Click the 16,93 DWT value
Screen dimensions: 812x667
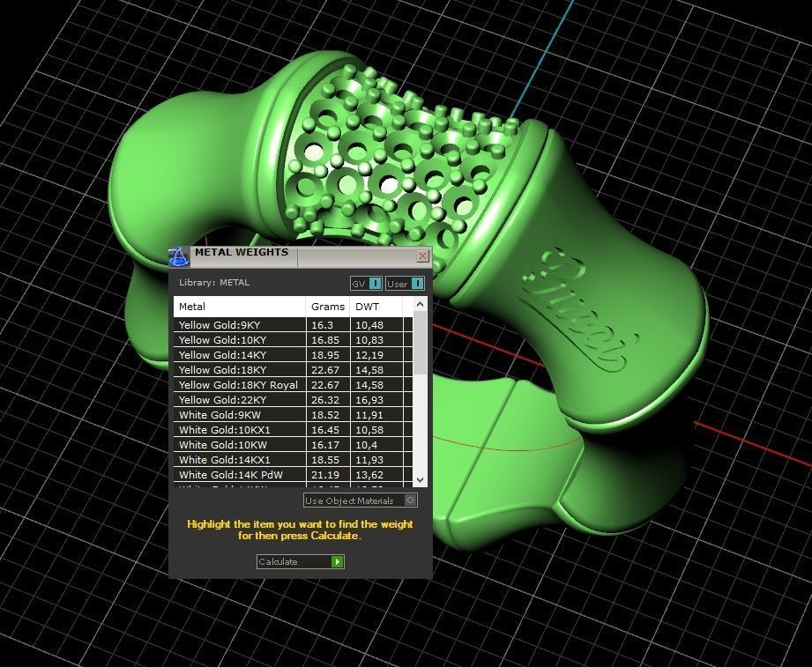tap(369, 400)
